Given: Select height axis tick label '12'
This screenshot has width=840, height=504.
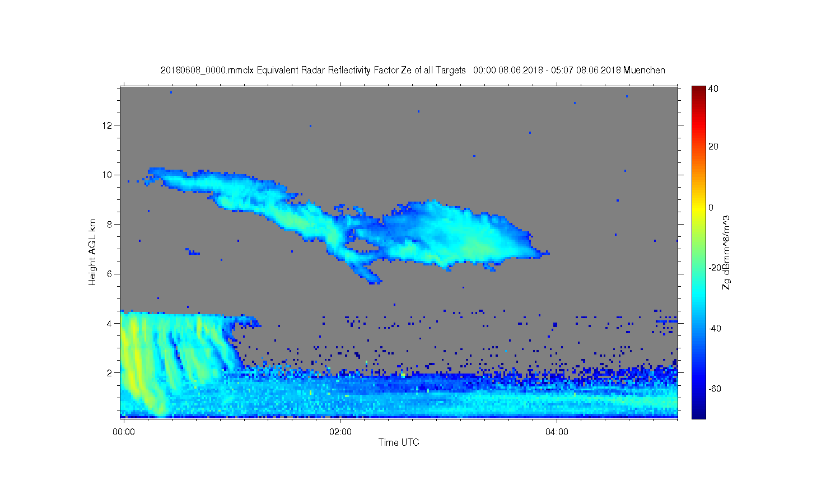Looking at the screenshot, I should point(108,125).
